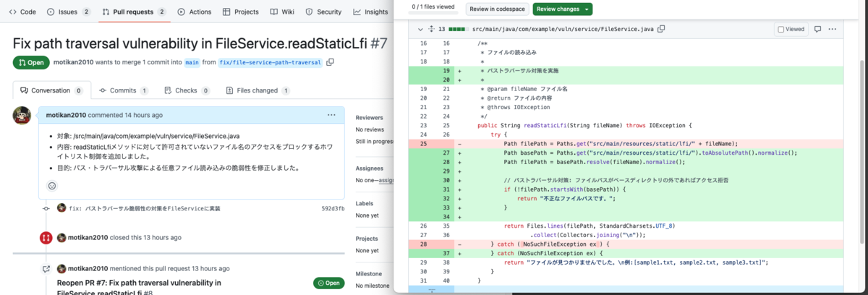Viewport: 868px width, 295px height.
Task: Click motikan2010 avatar beside the comment
Action: (22, 116)
